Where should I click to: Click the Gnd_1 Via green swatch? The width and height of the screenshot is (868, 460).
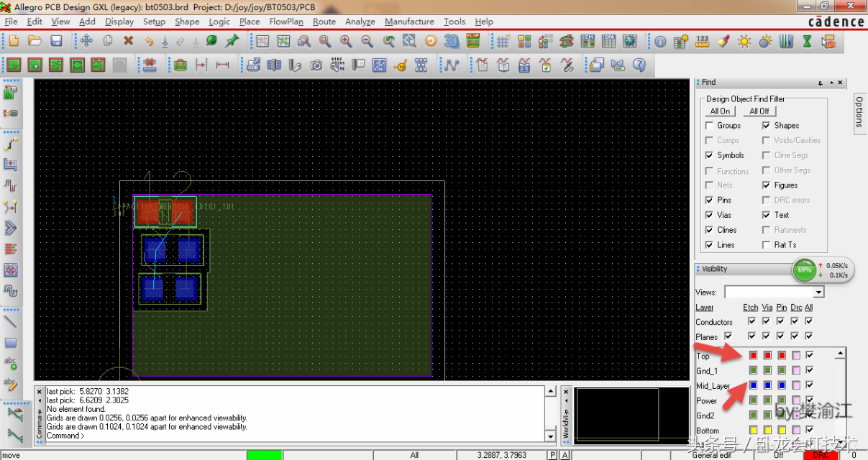(x=767, y=370)
